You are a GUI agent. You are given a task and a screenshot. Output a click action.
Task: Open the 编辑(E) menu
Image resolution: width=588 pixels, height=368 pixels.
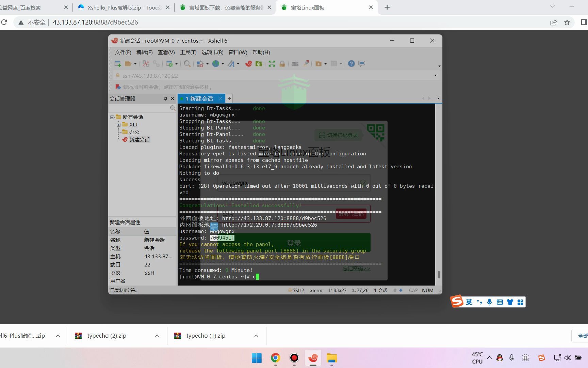click(x=144, y=52)
